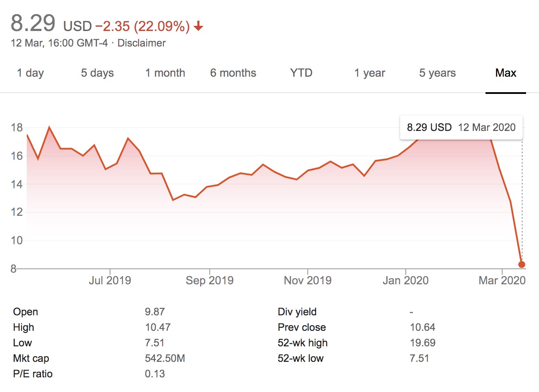Click the red down arrow icon
The image size is (539, 392).
pos(198,27)
